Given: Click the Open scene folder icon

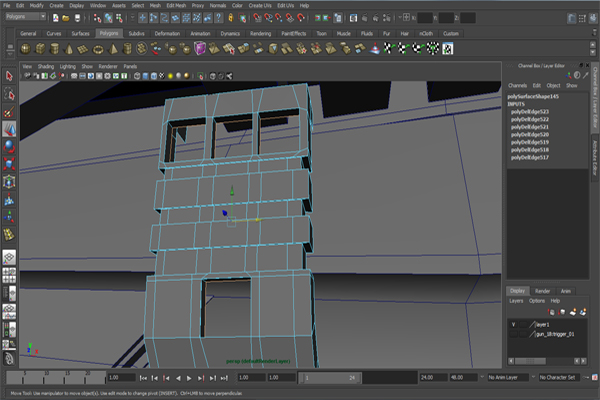Looking at the screenshot, I should (x=66, y=18).
